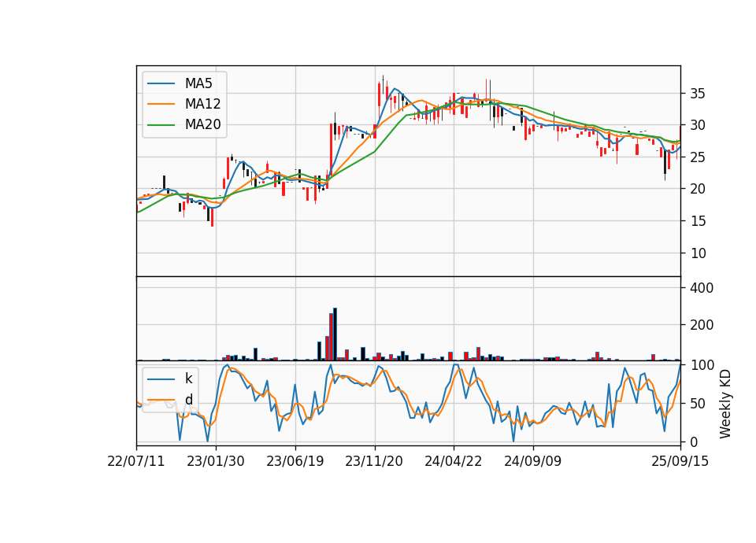
Task: Click the volume axis value 400
Action: tap(702, 288)
